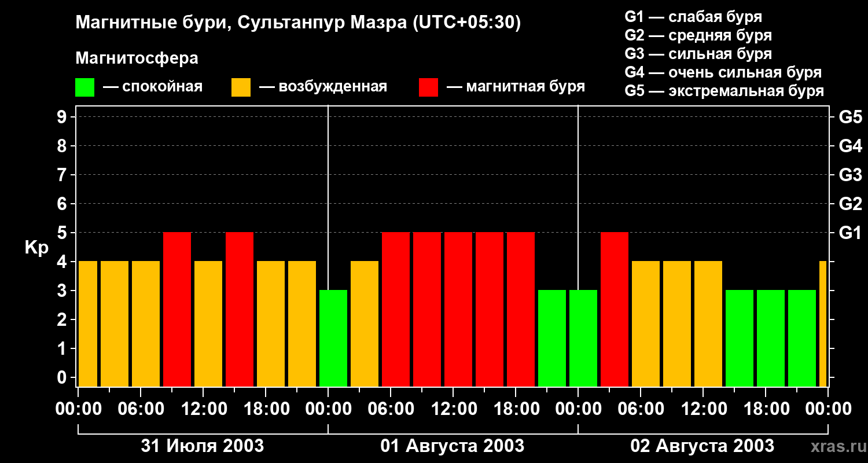Click the '— спокойная' legend label

(153, 87)
